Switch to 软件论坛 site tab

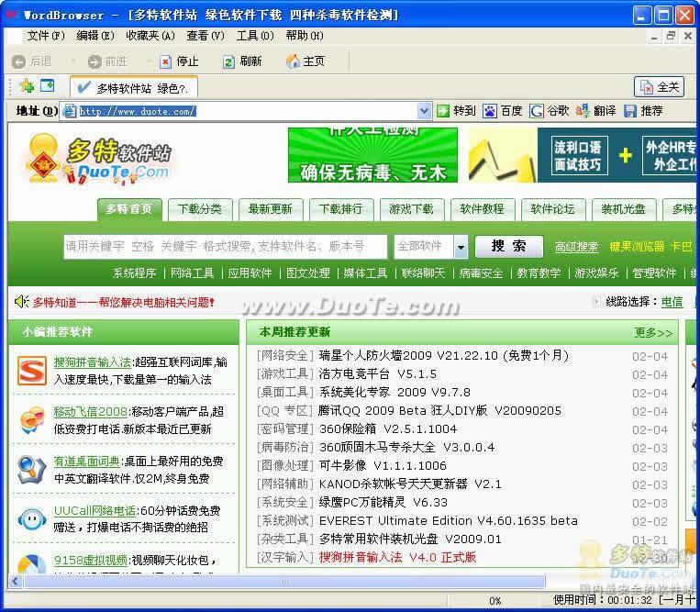point(552,209)
